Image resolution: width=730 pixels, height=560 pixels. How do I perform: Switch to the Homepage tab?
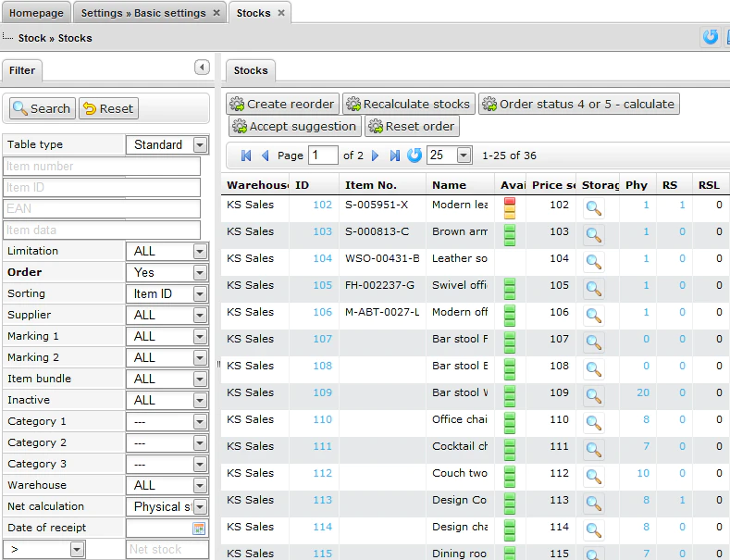tap(36, 13)
